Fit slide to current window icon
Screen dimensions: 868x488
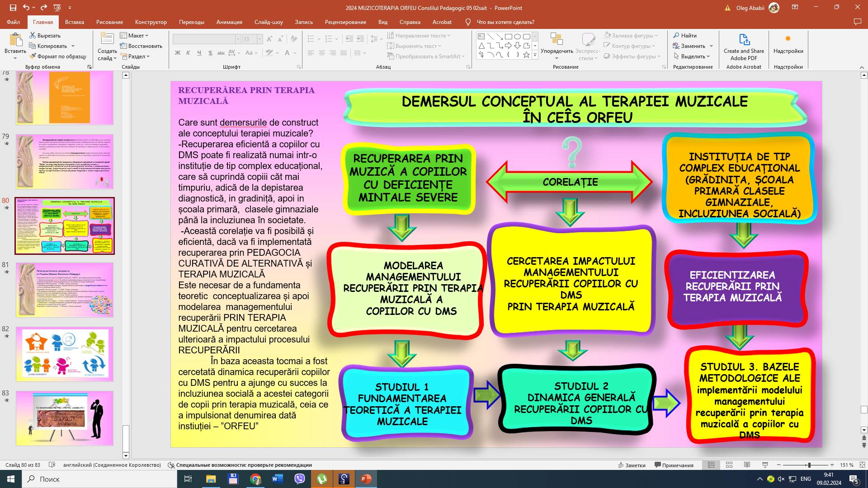[862, 465]
